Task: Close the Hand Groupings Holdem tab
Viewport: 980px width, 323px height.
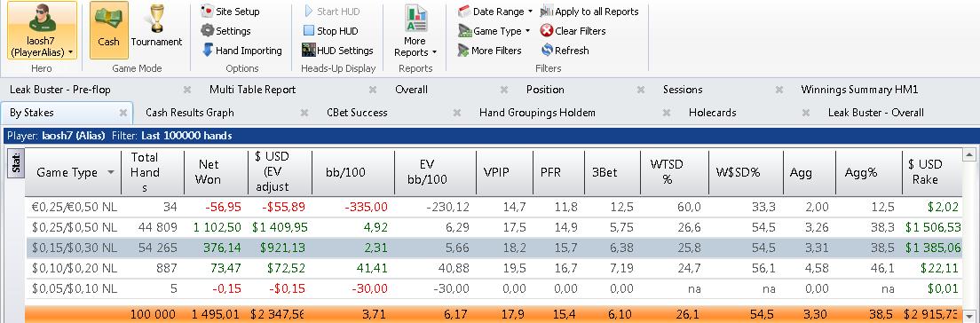Action: pyautogui.click(x=667, y=113)
